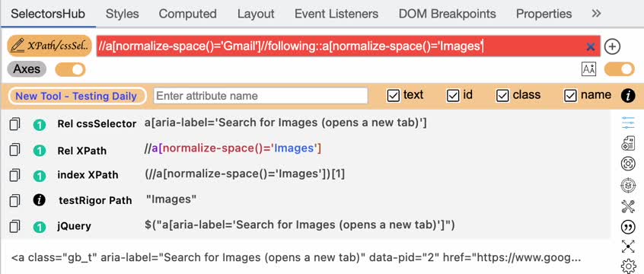Open the Event Listeners tab
Screen dimensions: 644x274
[x=336, y=14]
